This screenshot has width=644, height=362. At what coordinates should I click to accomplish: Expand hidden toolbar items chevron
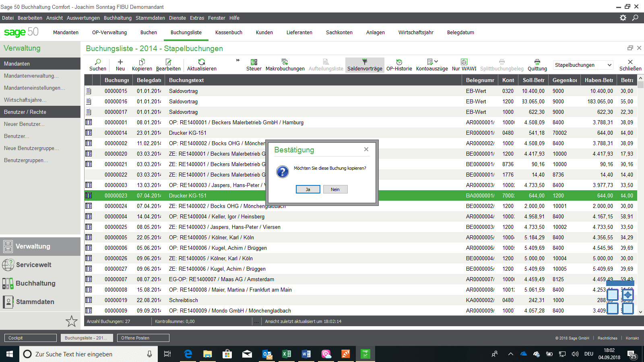coord(238,60)
